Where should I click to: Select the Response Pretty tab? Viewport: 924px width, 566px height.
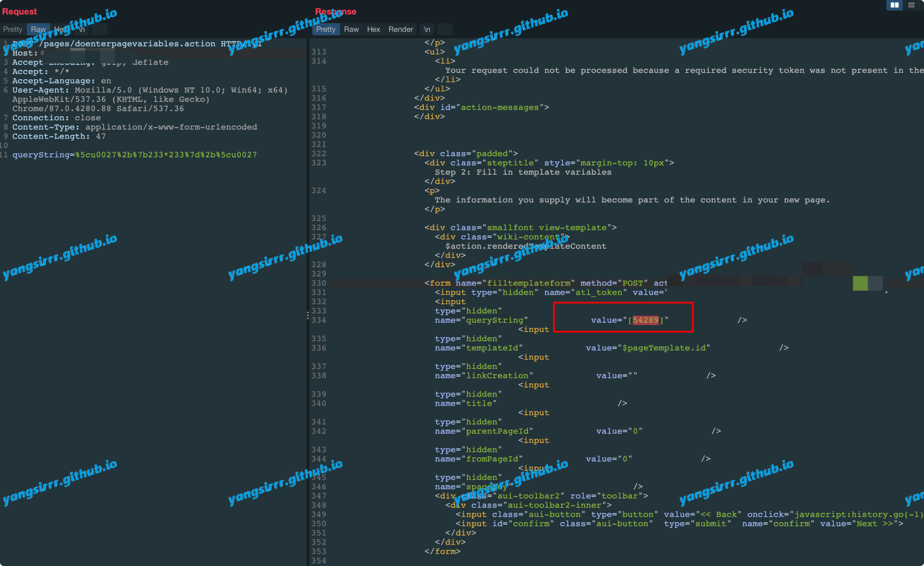(326, 29)
